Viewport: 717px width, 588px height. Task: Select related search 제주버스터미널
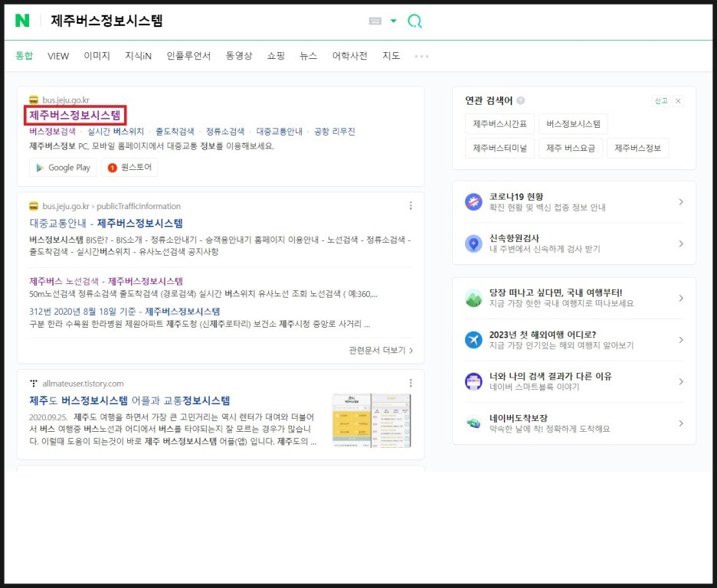coord(499,148)
